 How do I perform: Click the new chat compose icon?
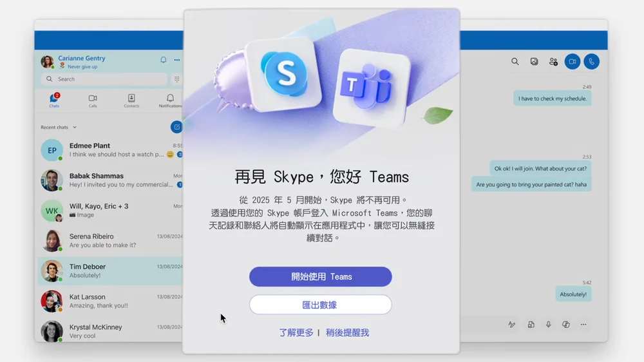tap(176, 127)
